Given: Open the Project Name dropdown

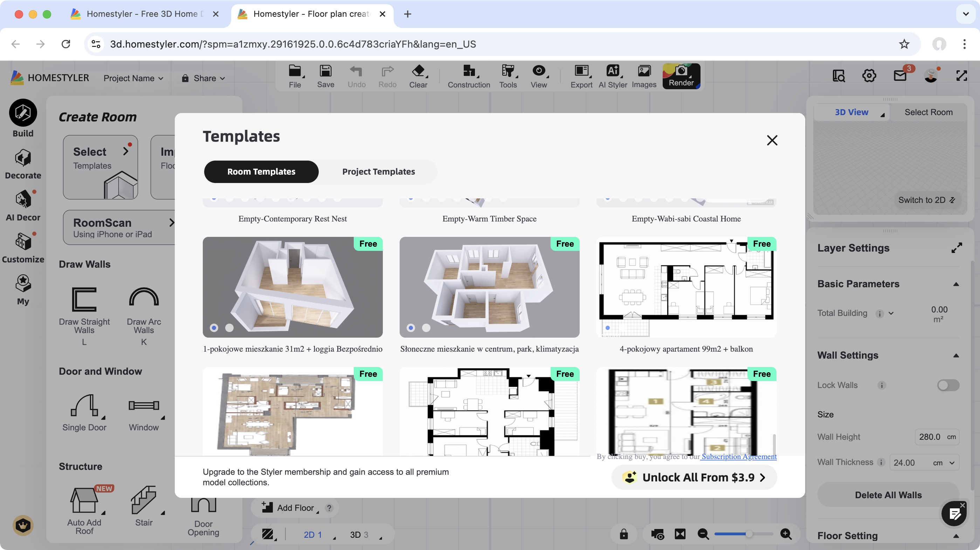Looking at the screenshot, I should click(x=133, y=78).
